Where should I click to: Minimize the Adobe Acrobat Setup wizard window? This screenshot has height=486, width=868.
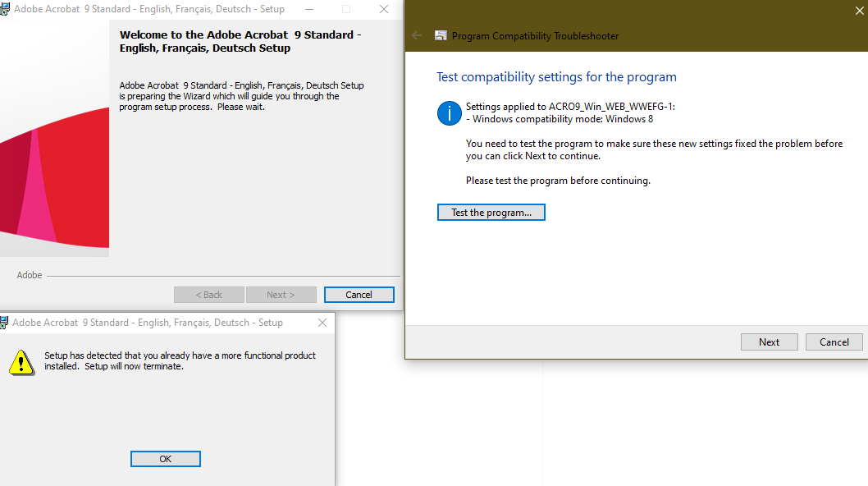click(x=309, y=9)
